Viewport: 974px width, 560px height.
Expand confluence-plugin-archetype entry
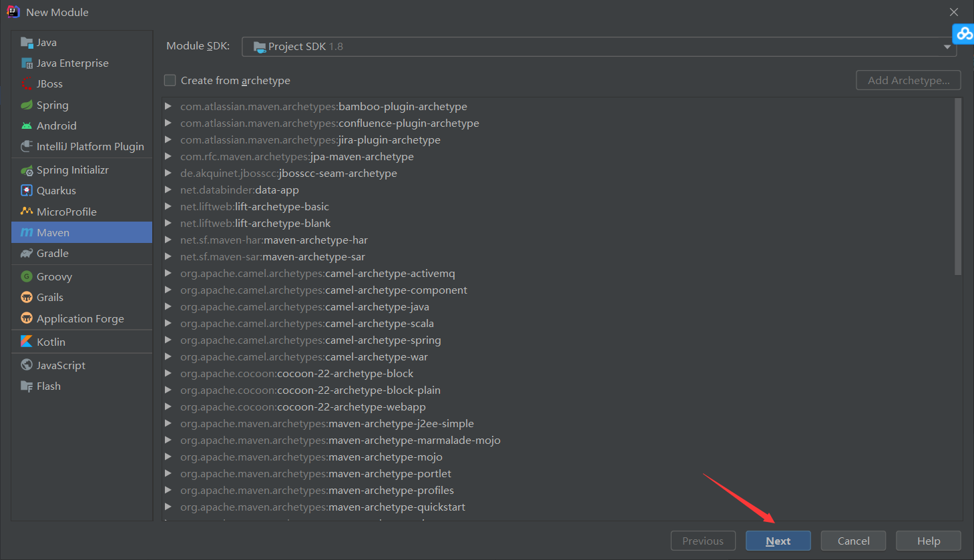pos(168,123)
